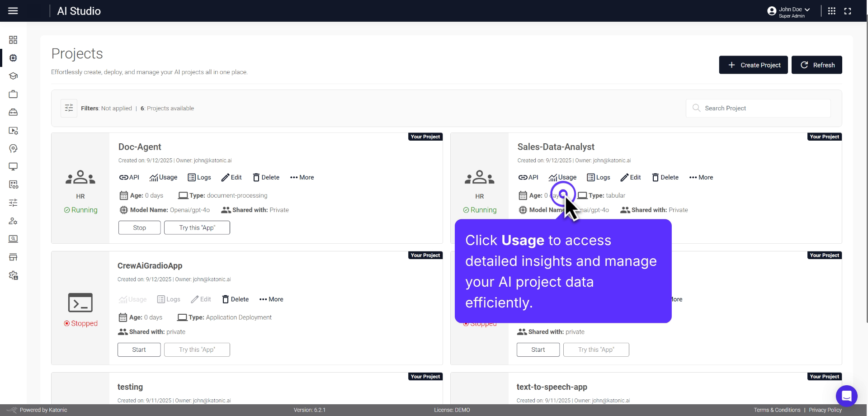Screen dimensions: 868x416
Task: Select the Projects chip icon in sidebar
Action: point(13,58)
